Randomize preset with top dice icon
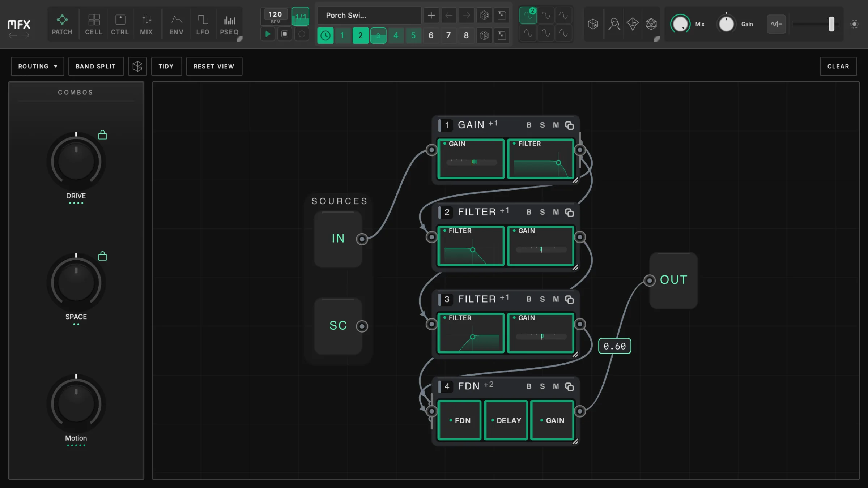The height and width of the screenshot is (488, 868). click(x=484, y=16)
